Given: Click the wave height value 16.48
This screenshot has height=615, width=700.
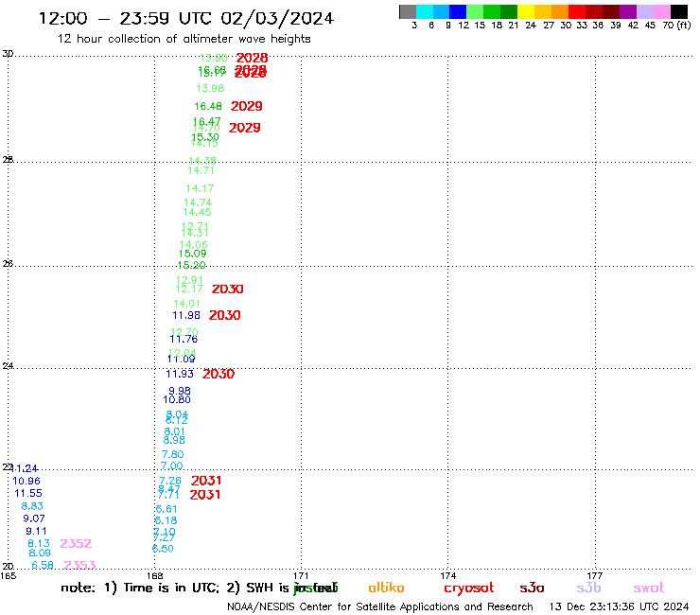Looking at the screenshot, I should (208, 106).
